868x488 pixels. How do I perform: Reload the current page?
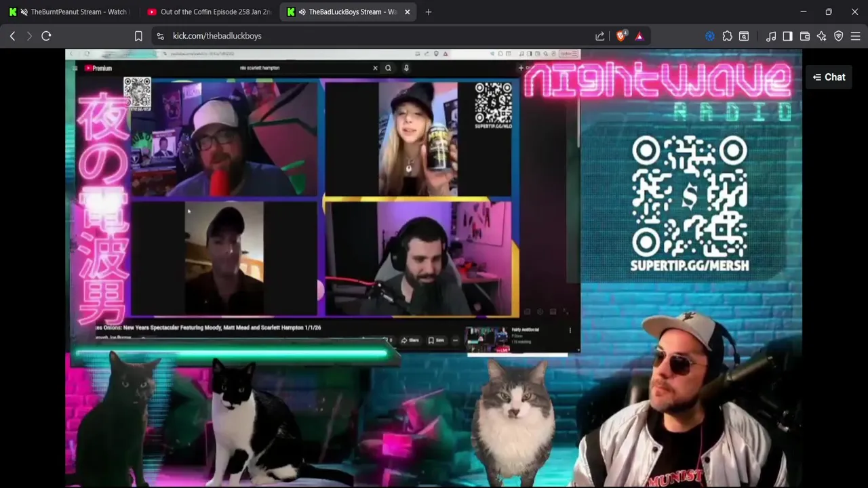[x=46, y=36]
